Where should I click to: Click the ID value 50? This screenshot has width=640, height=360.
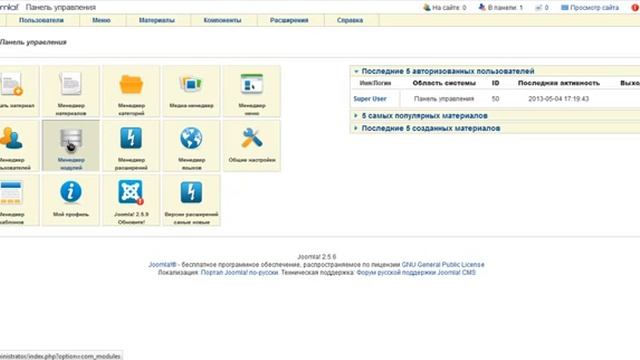tap(496, 99)
